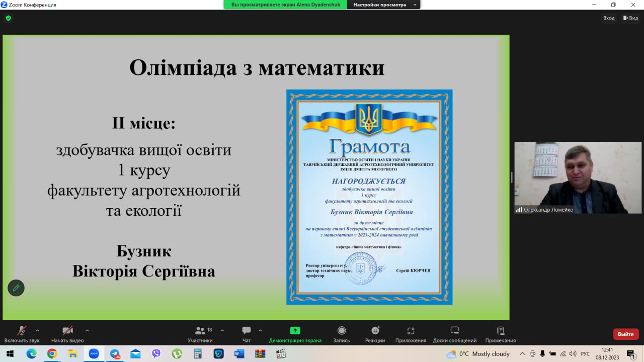644x362 pixels.
Task: Switch to Zoom taskbar icon
Action: tap(94, 353)
